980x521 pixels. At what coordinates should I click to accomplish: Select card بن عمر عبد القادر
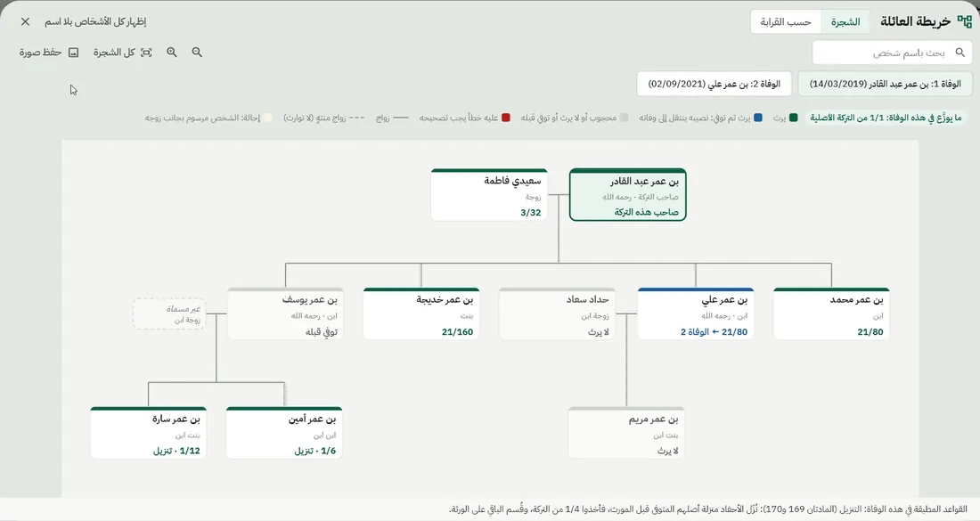[x=627, y=195]
